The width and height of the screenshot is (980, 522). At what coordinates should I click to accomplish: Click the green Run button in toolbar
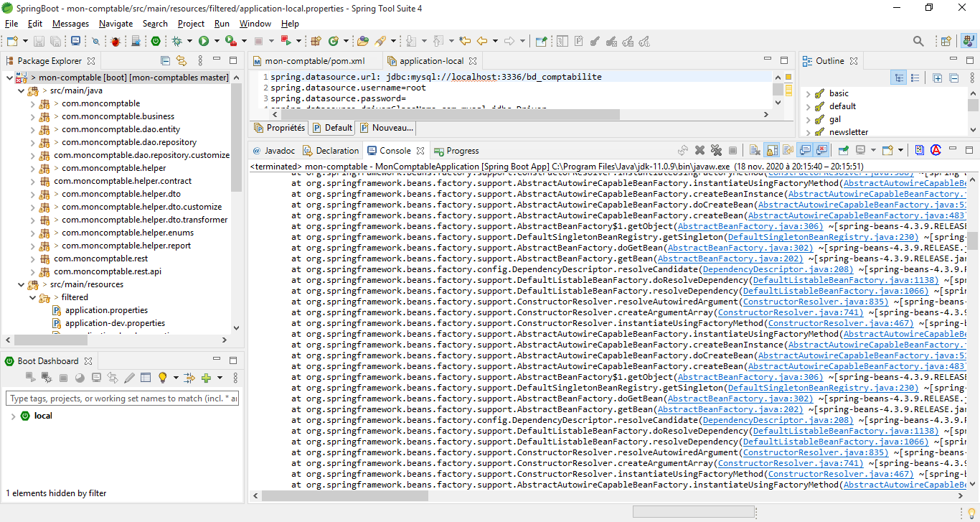204,42
